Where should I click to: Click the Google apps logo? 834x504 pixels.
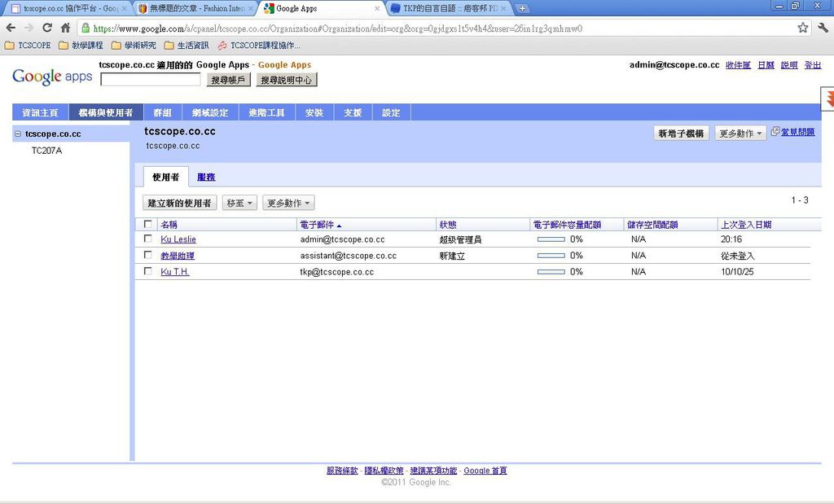pyautogui.click(x=52, y=77)
